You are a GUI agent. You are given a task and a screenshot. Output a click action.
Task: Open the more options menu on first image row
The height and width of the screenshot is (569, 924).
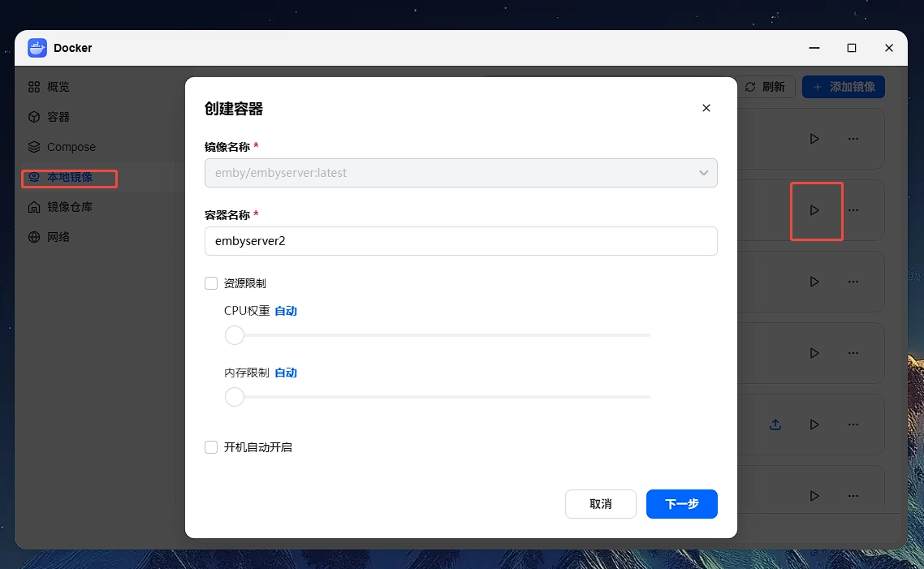click(x=853, y=139)
